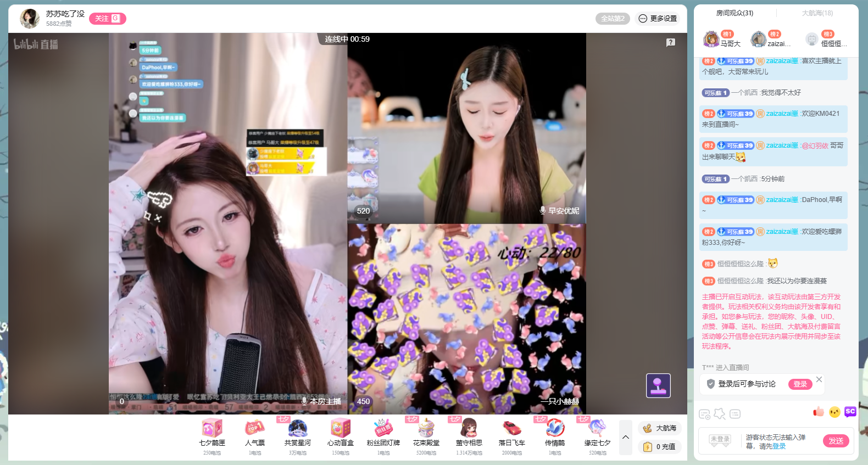This screenshot has height=465, width=868.
Task: Send the 心动盲盒 gift
Action: coord(341,437)
